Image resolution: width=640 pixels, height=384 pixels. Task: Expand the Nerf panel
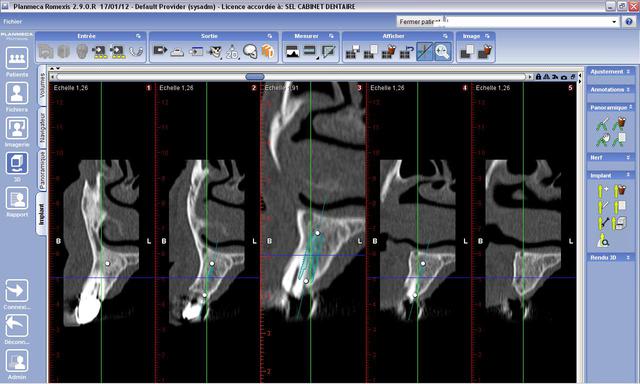pos(610,157)
